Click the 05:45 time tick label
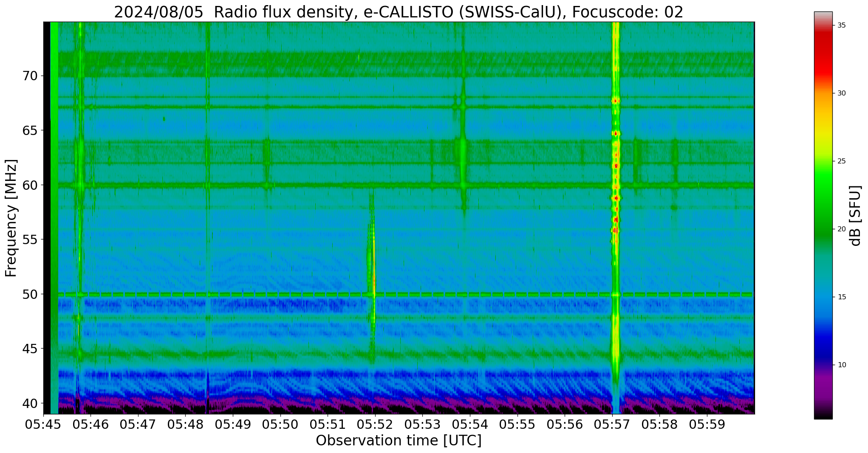This screenshot has width=868, height=453. pos(44,424)
